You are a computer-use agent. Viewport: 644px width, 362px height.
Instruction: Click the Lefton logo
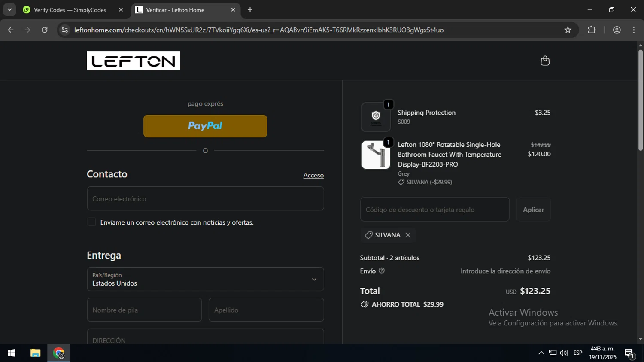pyautogui.click(x=134, y=61)
